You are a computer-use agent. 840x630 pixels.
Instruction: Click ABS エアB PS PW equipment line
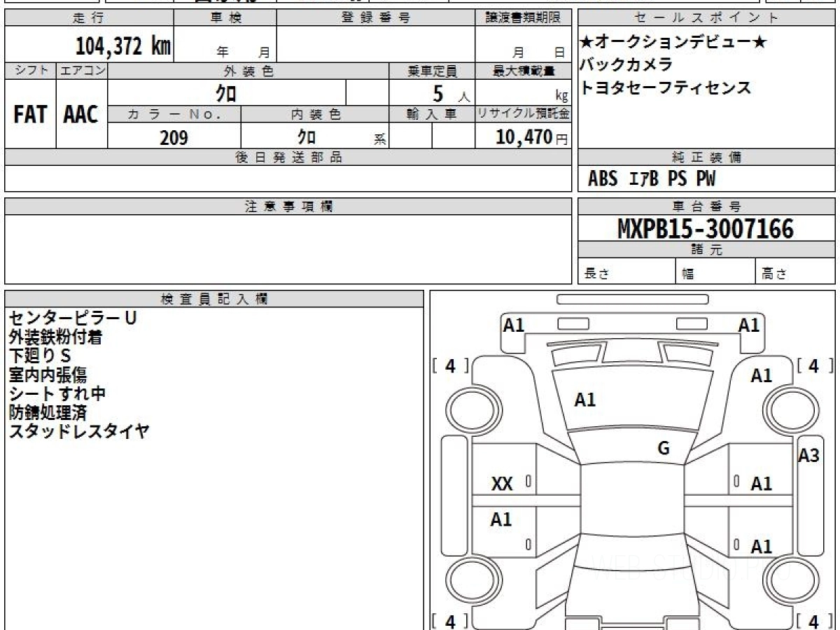pyautogui.click(x=652, y=179)
